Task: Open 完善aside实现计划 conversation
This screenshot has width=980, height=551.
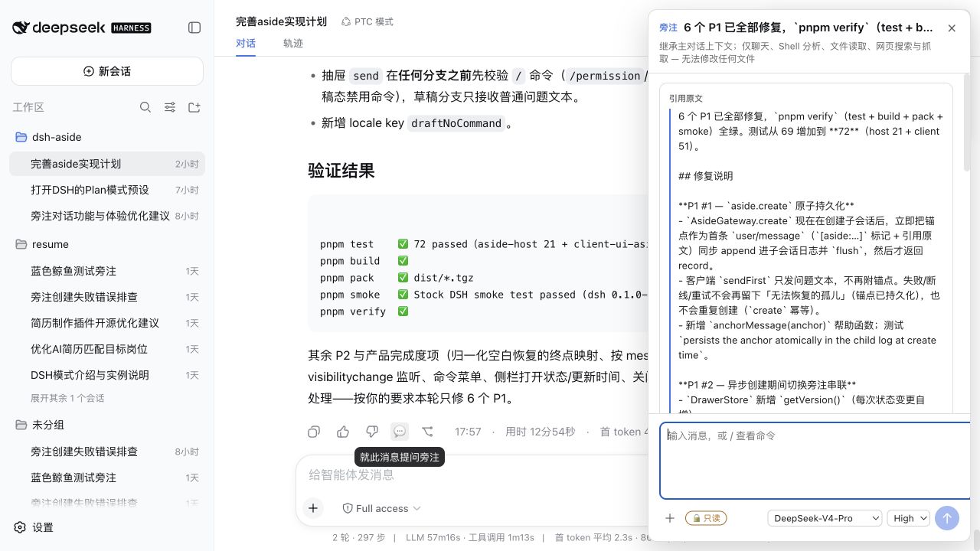Action: coord(107,164)
